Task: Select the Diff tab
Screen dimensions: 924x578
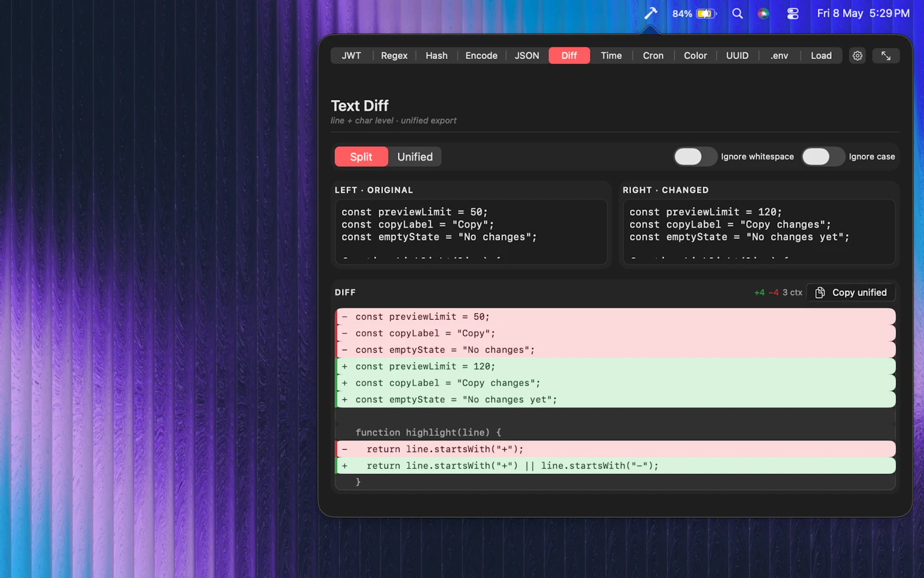Action: tap(569, 55)
